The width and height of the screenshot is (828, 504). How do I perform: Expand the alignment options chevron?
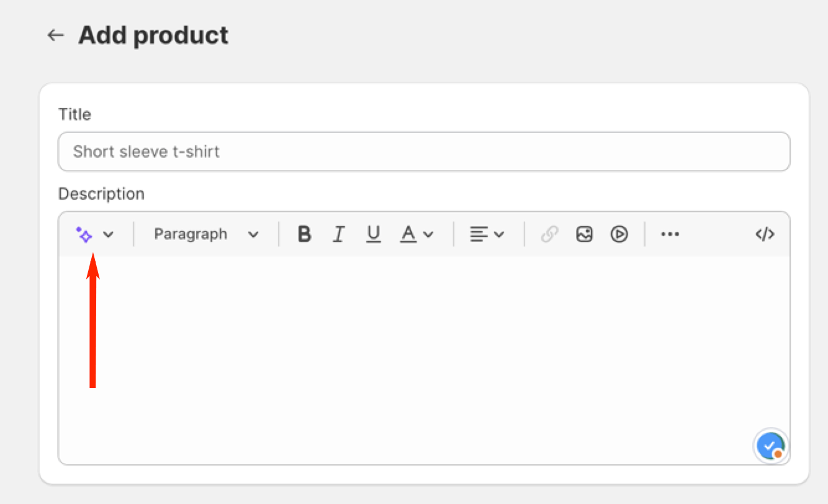point(499,235)
